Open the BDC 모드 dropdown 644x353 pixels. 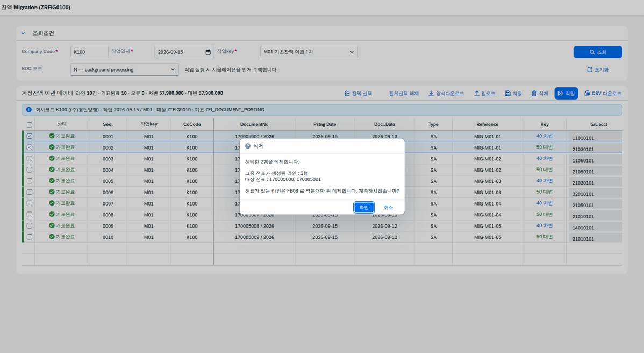125,69
